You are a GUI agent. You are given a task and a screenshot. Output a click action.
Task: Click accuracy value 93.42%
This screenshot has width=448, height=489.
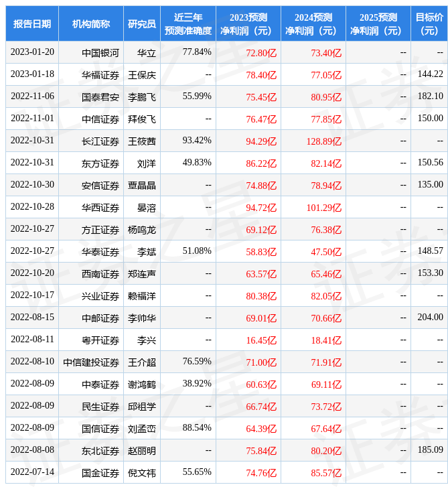click(x=197, y=141)
